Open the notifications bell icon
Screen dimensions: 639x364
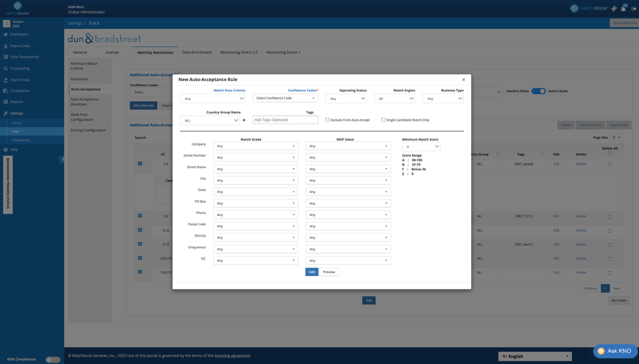point(623,8)
